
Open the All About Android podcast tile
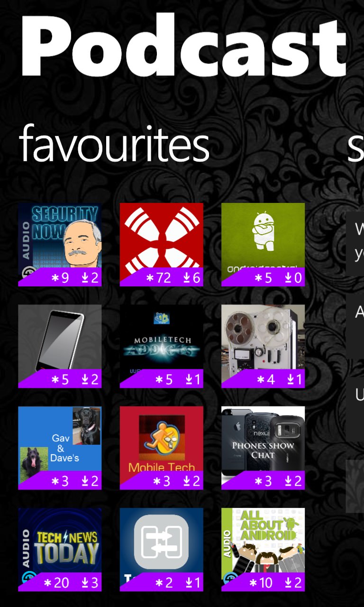[x=263, y=550]
